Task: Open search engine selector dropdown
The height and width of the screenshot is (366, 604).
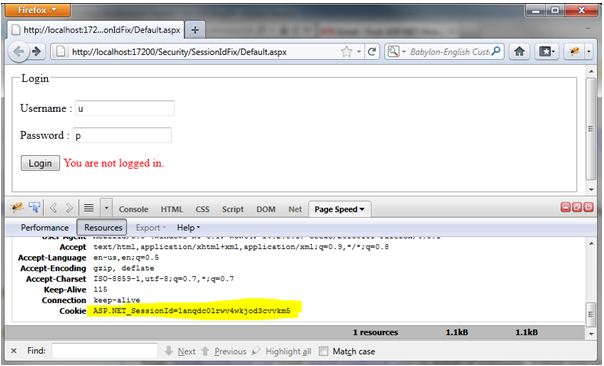Action: (x=397, y=52)
